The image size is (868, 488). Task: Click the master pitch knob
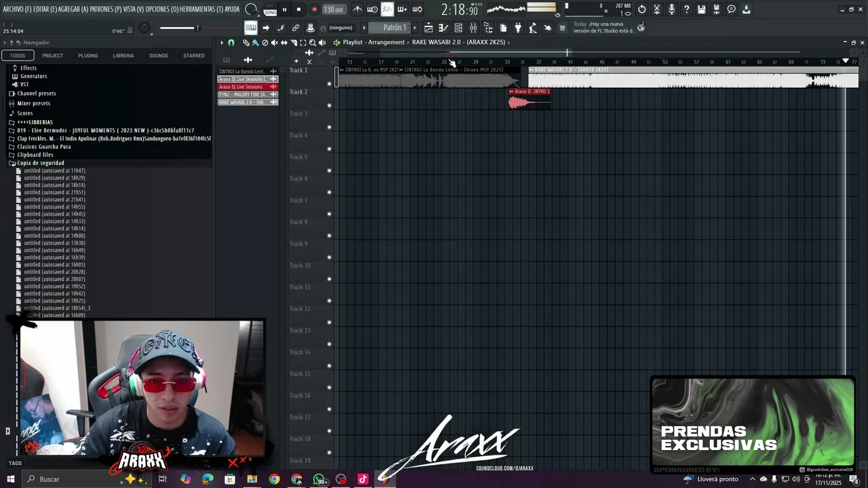(144, 28)
